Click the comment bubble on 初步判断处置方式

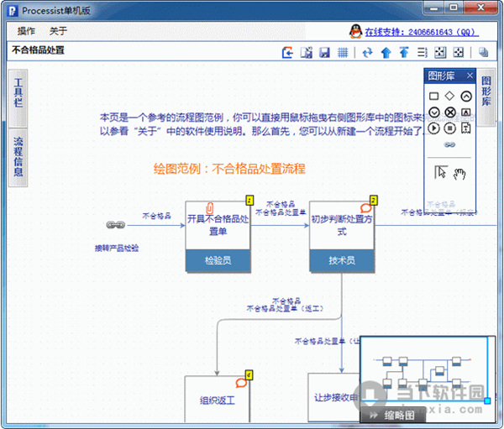click(x=365, y=208)
